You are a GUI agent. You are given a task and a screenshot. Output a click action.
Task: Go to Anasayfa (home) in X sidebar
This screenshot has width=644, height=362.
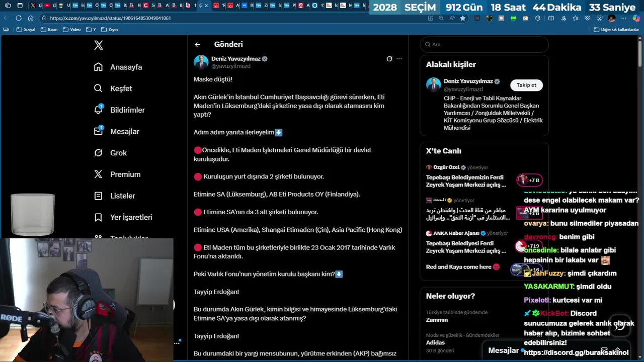(x=118, y=67)
